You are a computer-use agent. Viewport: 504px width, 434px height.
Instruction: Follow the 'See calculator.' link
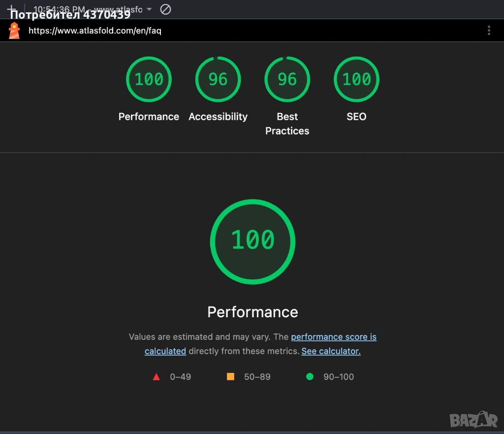coord(331,351)
